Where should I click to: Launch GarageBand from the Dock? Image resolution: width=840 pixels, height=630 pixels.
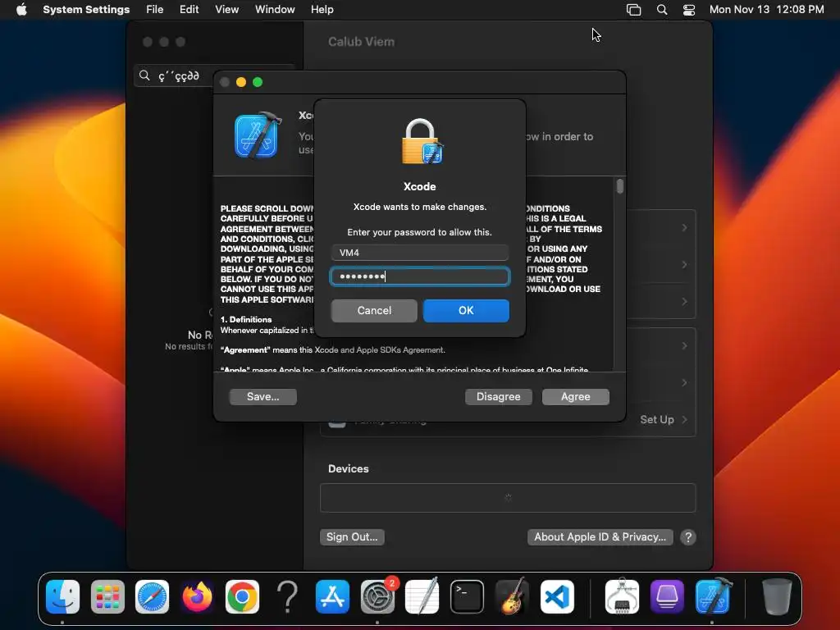(x=512, y=597)
